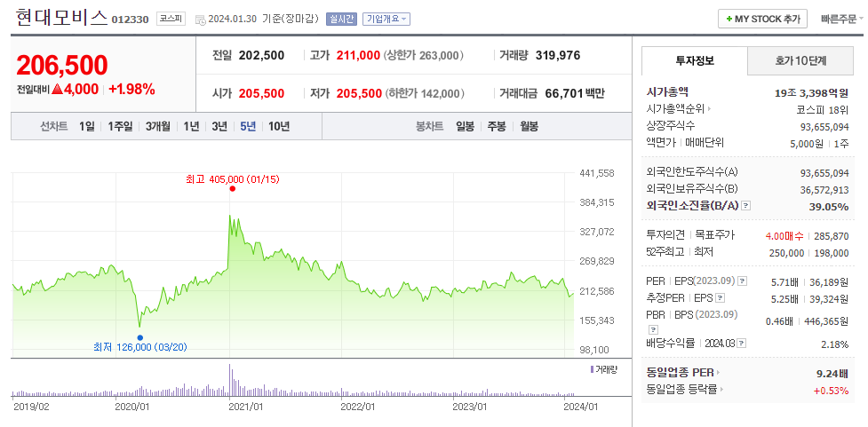Click the red up-triangle next to 4,000
Viewport: 868px width, 427px height.
57,89
